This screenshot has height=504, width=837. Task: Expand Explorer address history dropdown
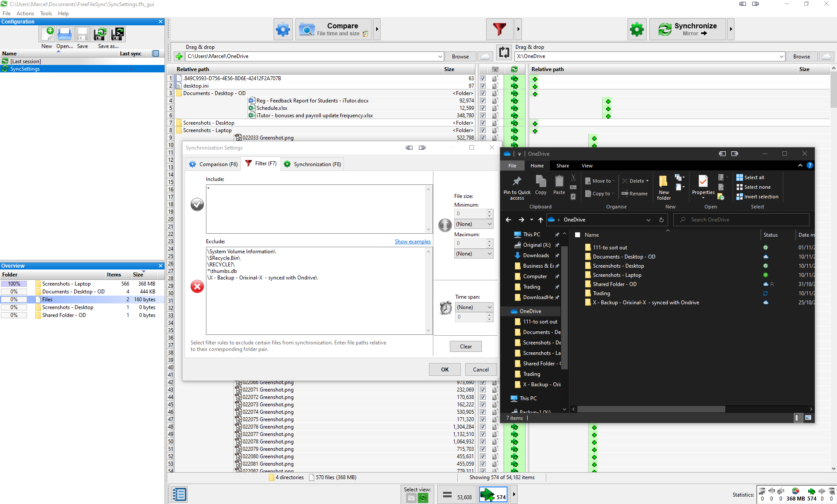tap(648, 220)
